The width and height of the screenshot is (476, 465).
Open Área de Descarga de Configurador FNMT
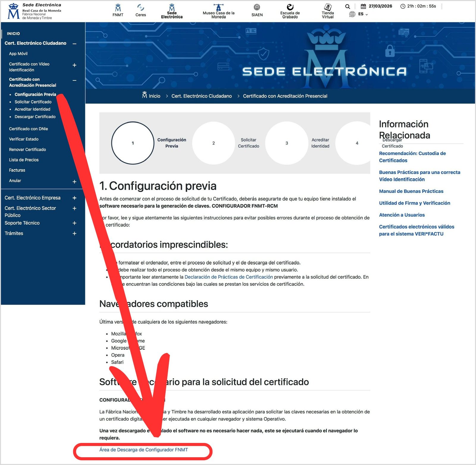pos(143,450)
